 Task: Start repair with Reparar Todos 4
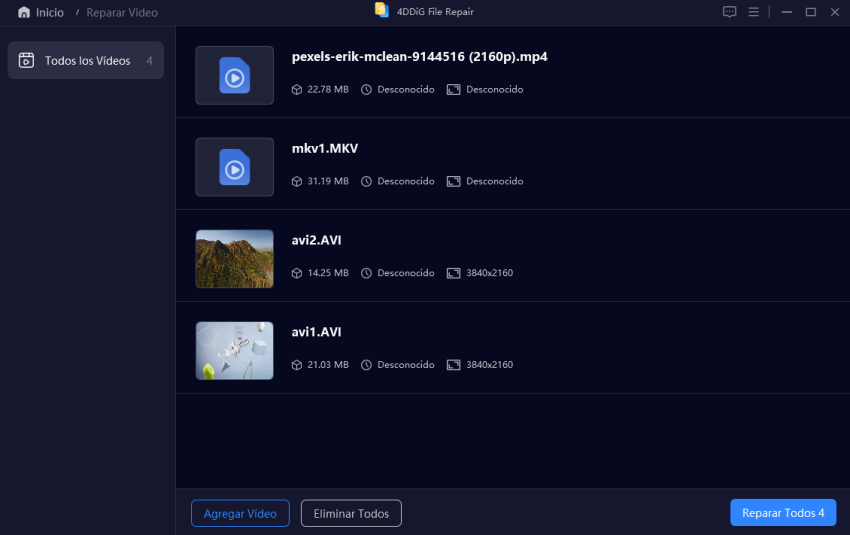783,513
